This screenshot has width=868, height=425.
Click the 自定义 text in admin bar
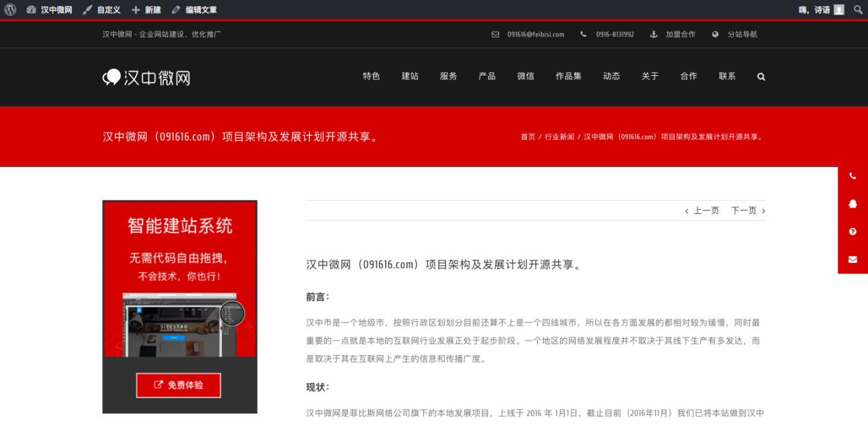point(108,10)
